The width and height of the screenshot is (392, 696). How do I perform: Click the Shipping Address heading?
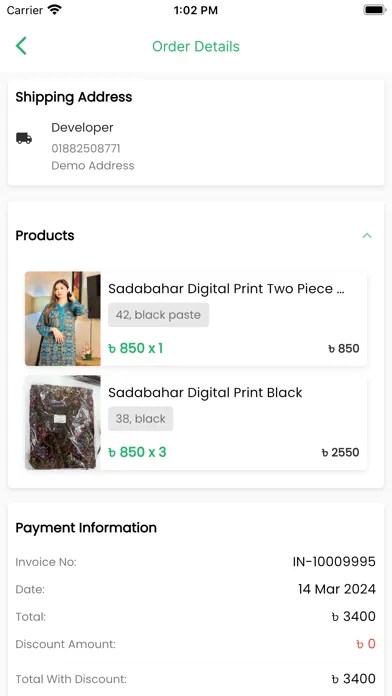tap(74, 97)
